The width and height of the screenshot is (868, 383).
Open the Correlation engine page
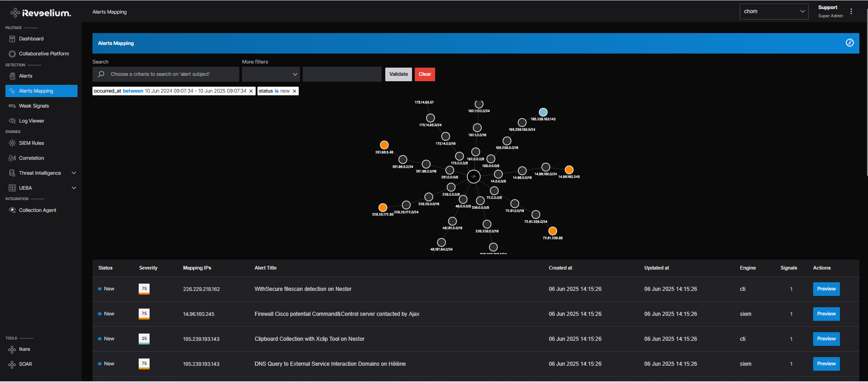point(31,158)
